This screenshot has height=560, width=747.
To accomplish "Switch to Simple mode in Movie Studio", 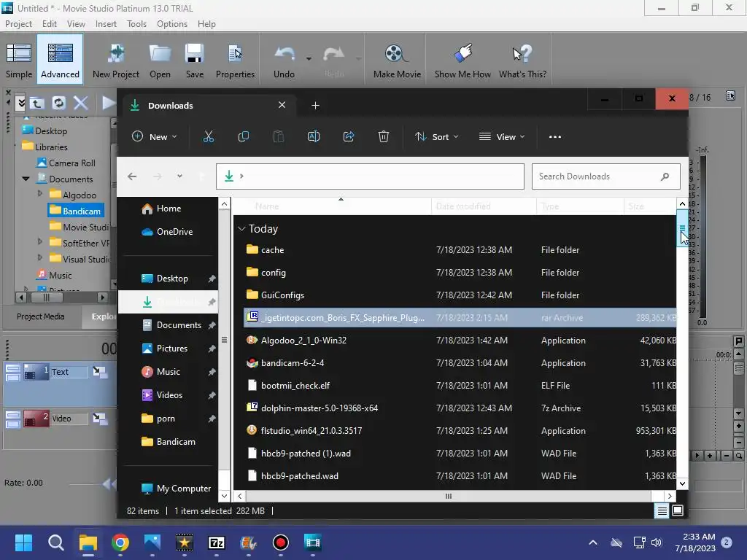I will point(19,60).
